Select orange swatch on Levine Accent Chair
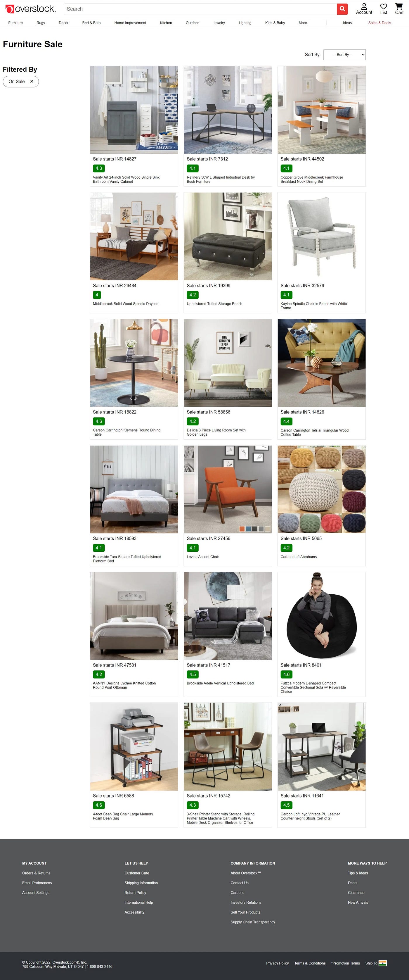Image resolution: width=409 pixels, height=980 pixels. tap(242, 529)
